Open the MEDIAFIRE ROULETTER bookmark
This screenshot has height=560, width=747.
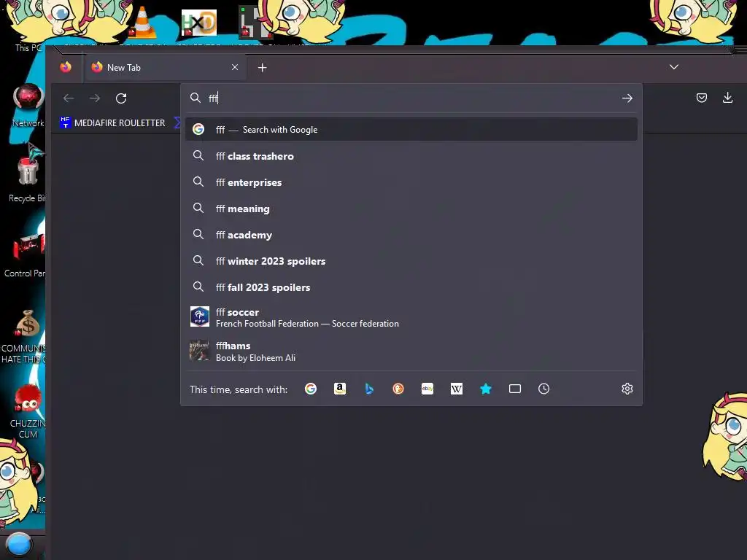(x=112, y=122)
